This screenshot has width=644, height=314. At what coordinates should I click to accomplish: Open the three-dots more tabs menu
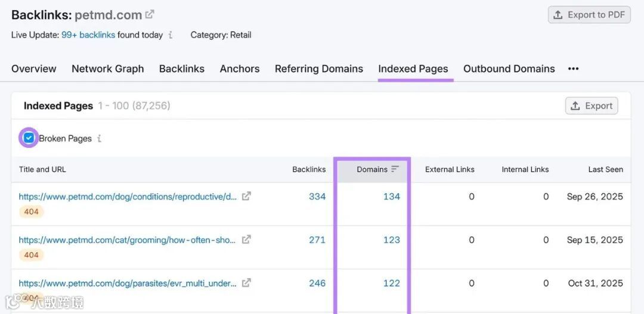pyautogui.click(x=573, y=69)
